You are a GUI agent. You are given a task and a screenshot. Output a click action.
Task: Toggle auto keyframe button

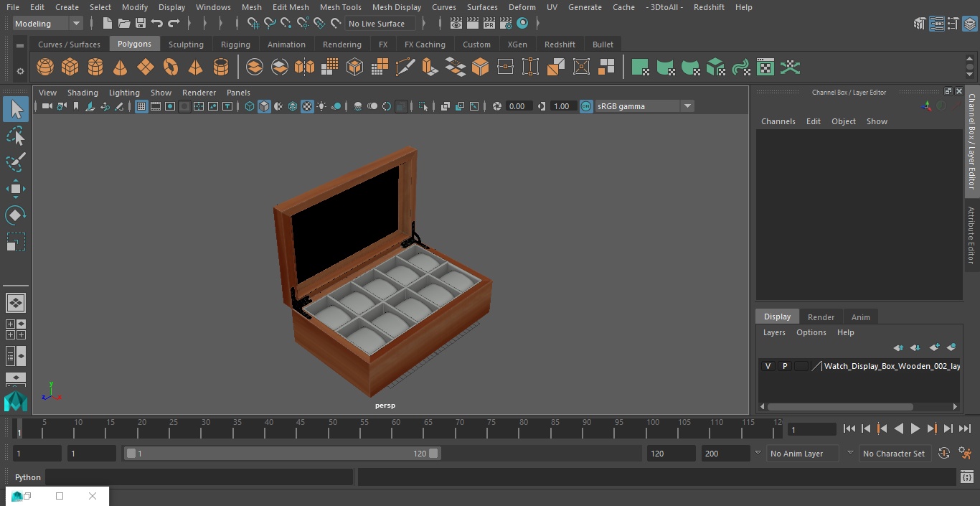tap(944, 454)
